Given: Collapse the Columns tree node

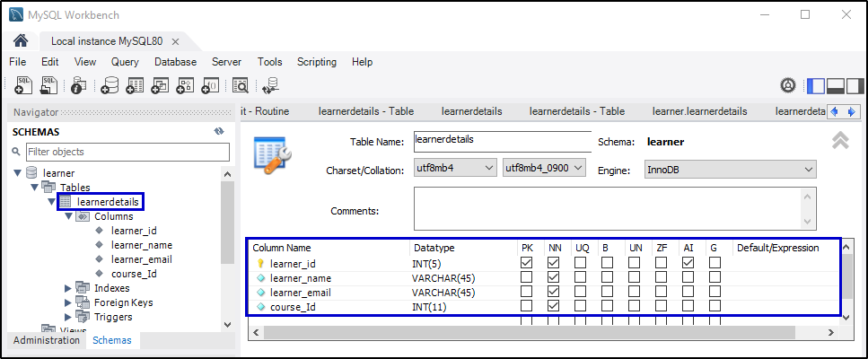Looking at the screenshot, I should click(x=68, y=216).
